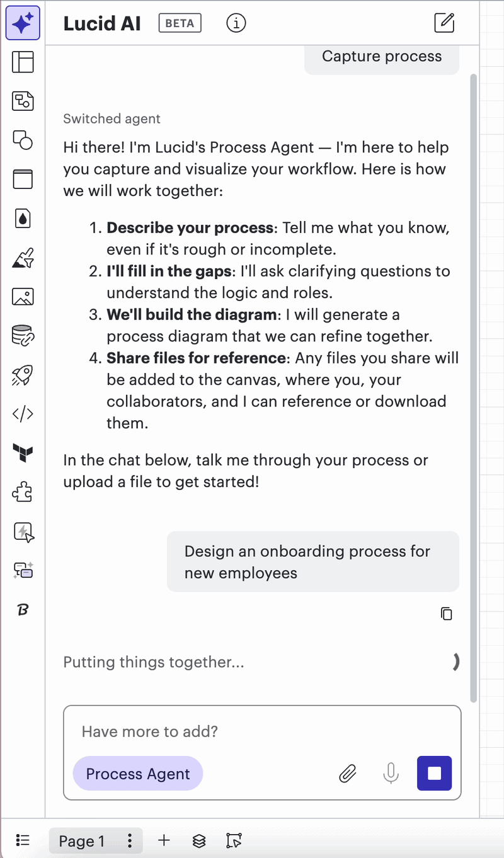Screen dimensions: 504x858
Task: Open the puzzle piece integrations icon
Action: pos(23,492)
